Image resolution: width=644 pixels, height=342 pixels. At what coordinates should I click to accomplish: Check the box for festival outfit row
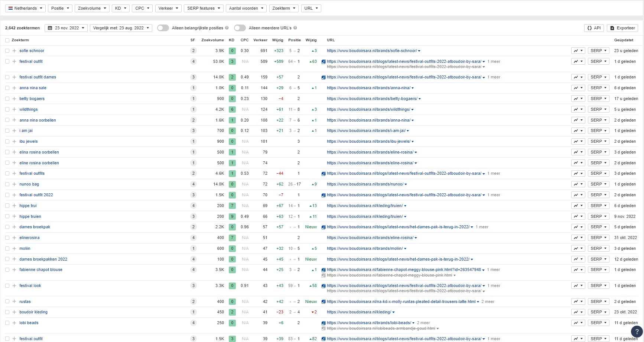click(7, 61)
